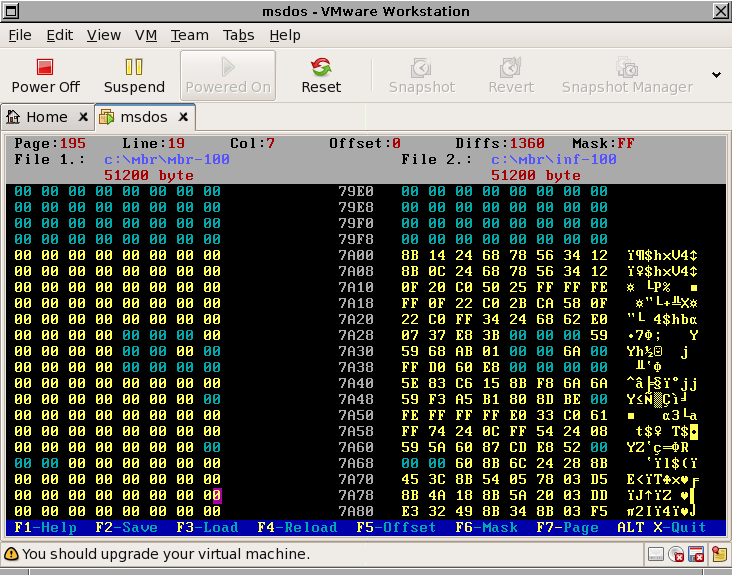Image resolution: width=732 pixels, height=575 pixels.
Task: Open the File menu
Action: coord(20,35)
